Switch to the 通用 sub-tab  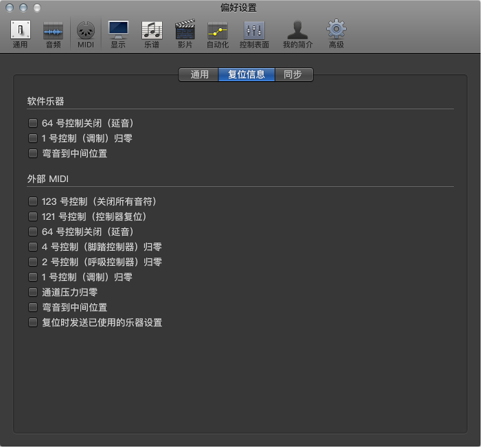(199, 75)
